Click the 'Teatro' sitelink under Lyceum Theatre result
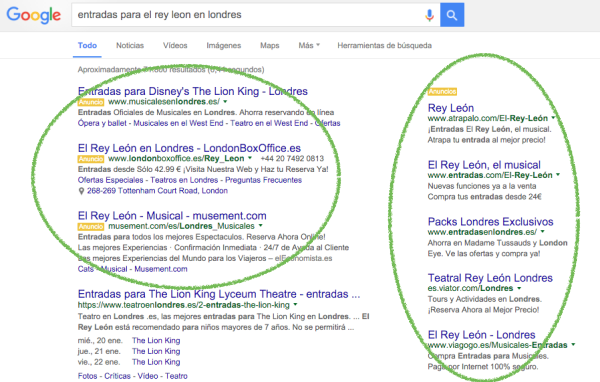Viewport: 600px width, 382px height. coord(176,376)
